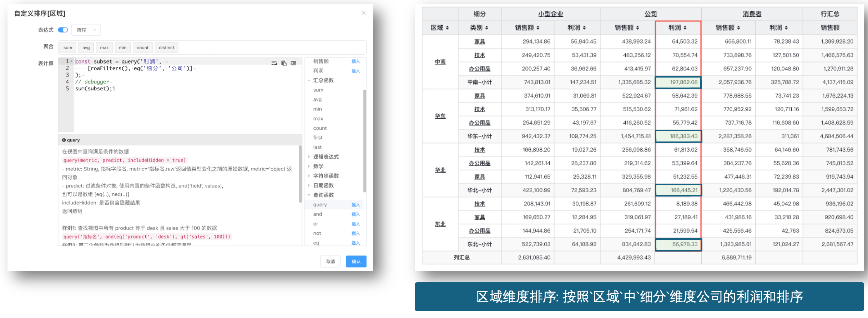Select the sum aggregation chip

pos(68,48)
